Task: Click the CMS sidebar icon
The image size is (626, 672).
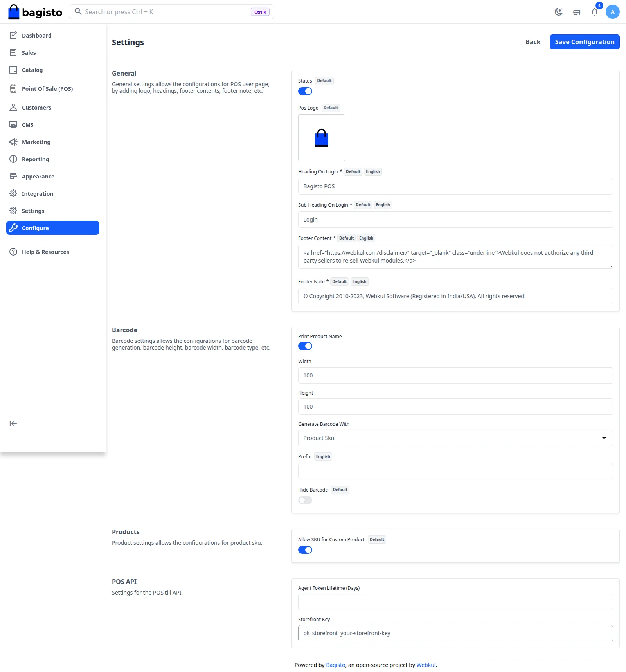Action: pos(13,124)
